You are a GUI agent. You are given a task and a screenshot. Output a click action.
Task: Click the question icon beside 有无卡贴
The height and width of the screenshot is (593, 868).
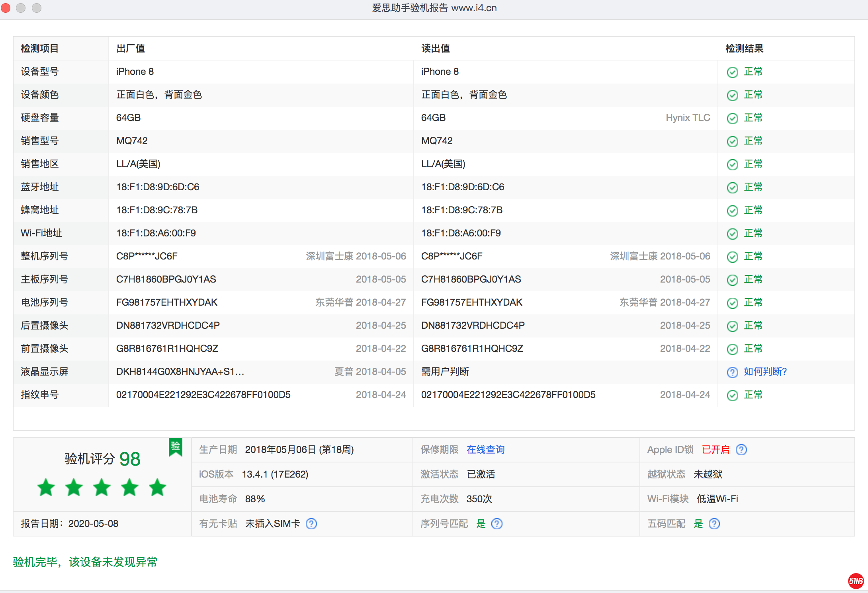[x=312, y=524]
